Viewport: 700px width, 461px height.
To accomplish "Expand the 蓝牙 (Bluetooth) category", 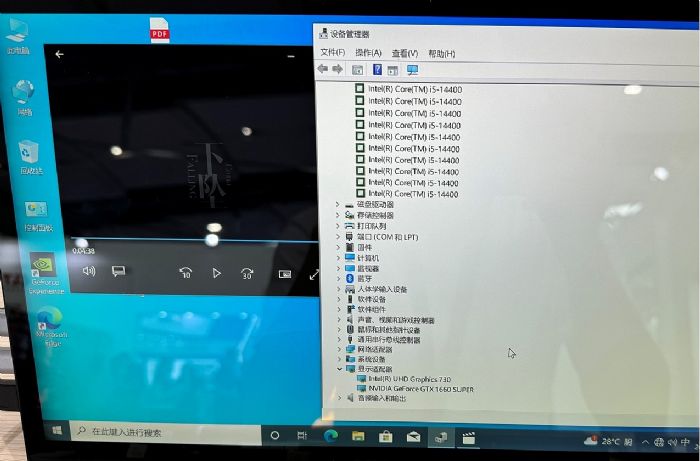I will coord(338,280).
